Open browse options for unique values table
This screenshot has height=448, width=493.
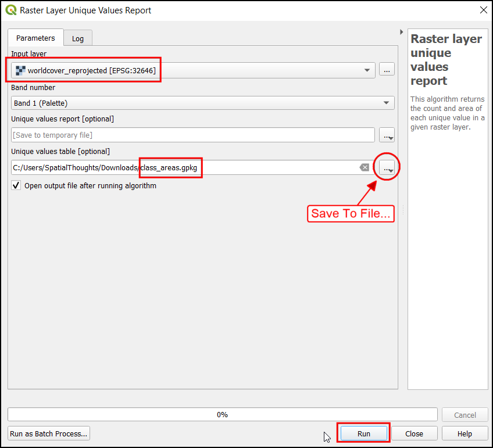387,167
